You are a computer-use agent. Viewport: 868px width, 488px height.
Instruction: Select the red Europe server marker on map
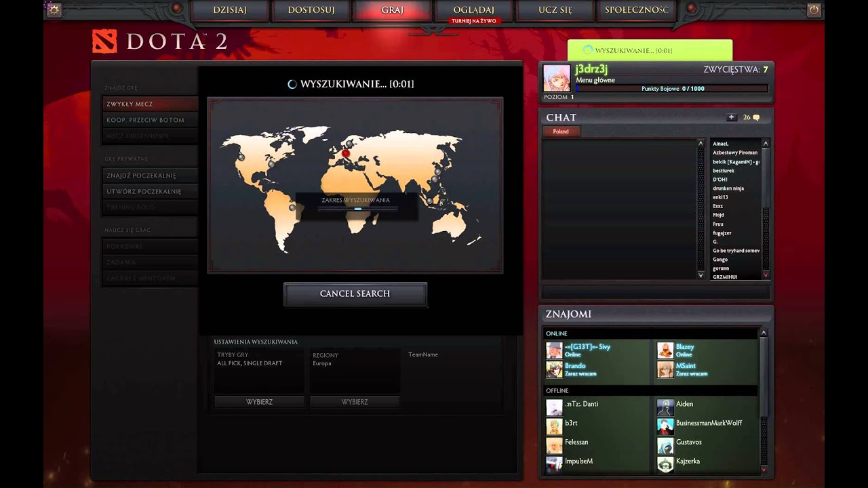click(x=346, y=153)
